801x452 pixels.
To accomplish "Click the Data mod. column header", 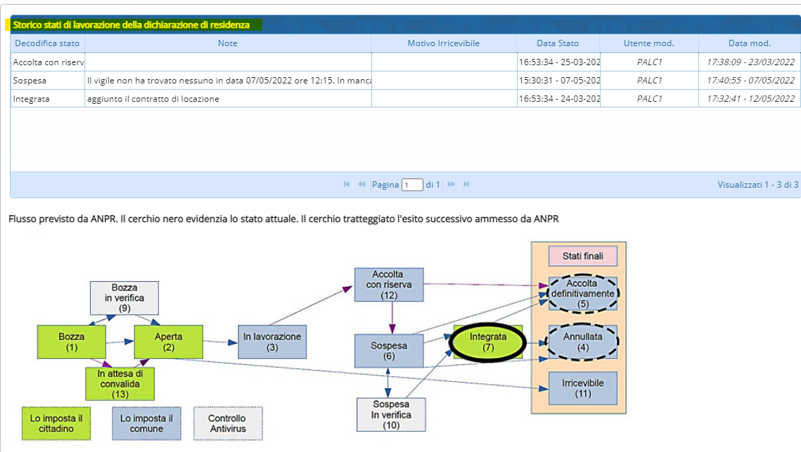I will [x=749, y=43].
